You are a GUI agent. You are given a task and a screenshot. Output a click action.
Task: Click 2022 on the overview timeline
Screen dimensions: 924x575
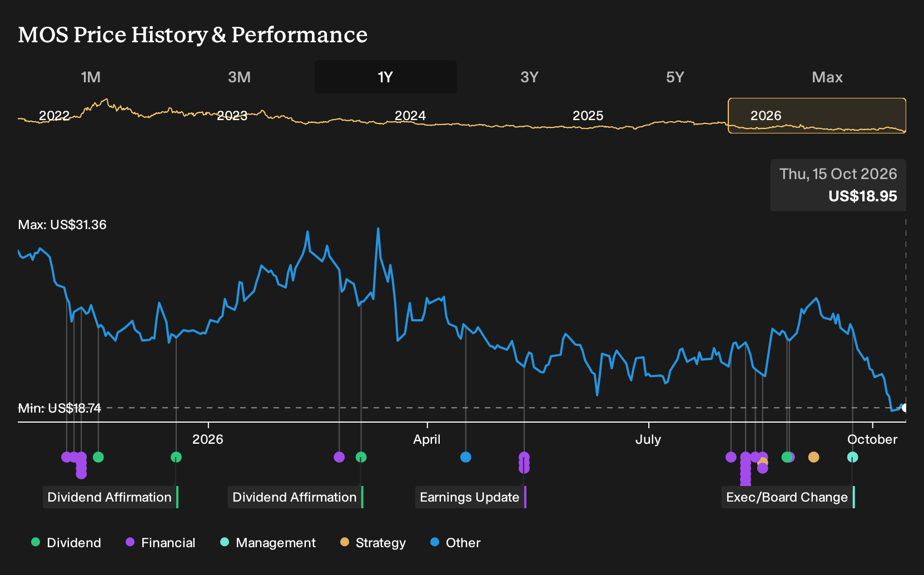(54, 116)
